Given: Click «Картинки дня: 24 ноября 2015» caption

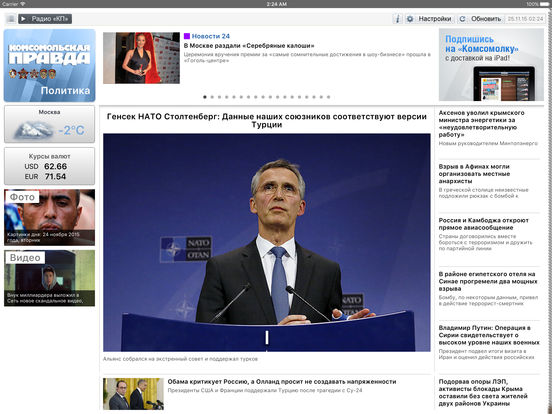Looking at the screenshot, I should click(43, 237).
